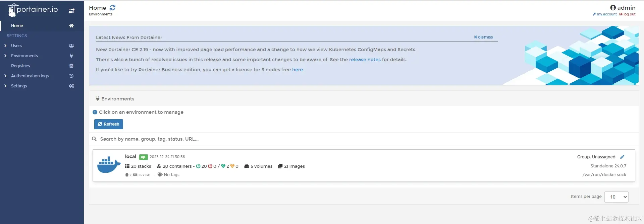Click the '20 stacks' text
The height and width of the screenshot is (224, 644).
141,166
